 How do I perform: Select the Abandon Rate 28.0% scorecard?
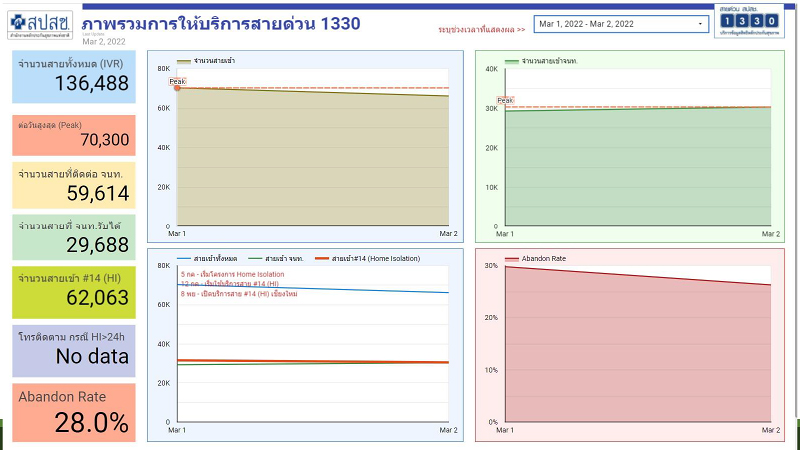pyautogui.click(x=74, y=412)
